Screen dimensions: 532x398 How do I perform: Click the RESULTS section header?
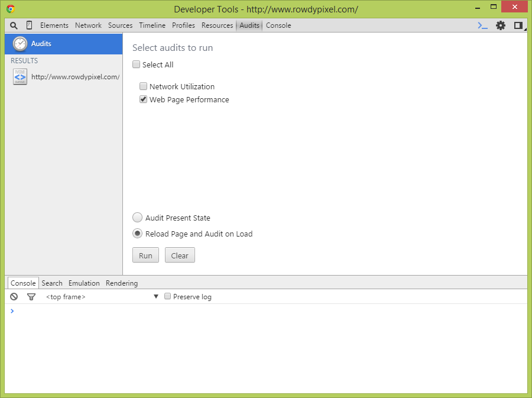pyautogui.click(x=24, y=61)
